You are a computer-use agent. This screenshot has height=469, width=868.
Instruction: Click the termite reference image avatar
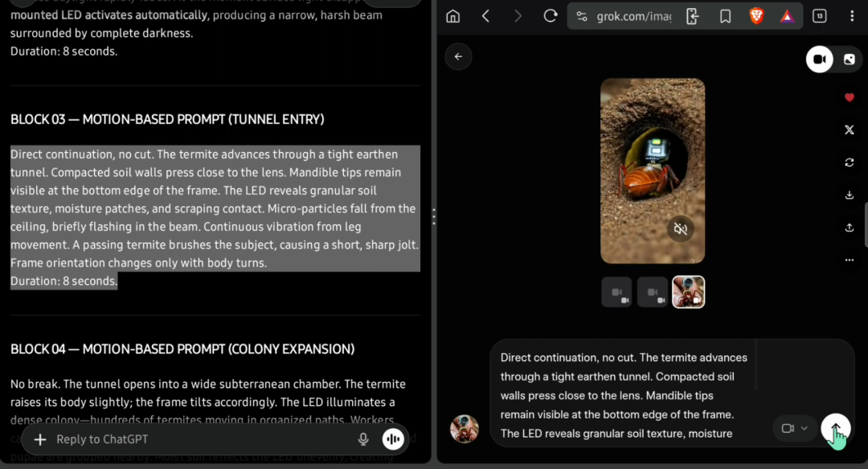[465, 429]
